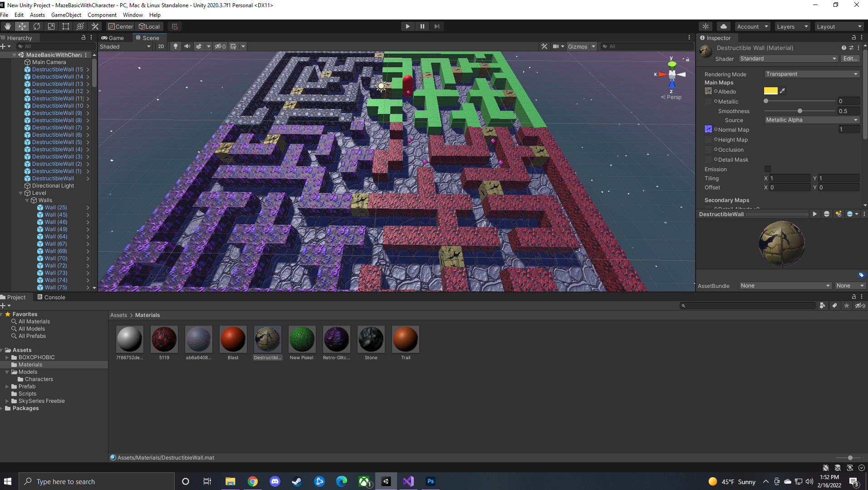Open Steam from the taskbar
Viewport: 868px width, 490px height.
point(297,481)
